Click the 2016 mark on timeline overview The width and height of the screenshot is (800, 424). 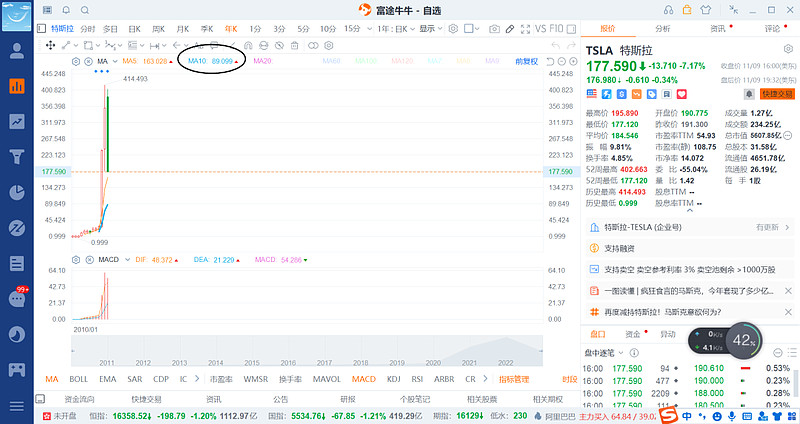[x=288, y=363]
